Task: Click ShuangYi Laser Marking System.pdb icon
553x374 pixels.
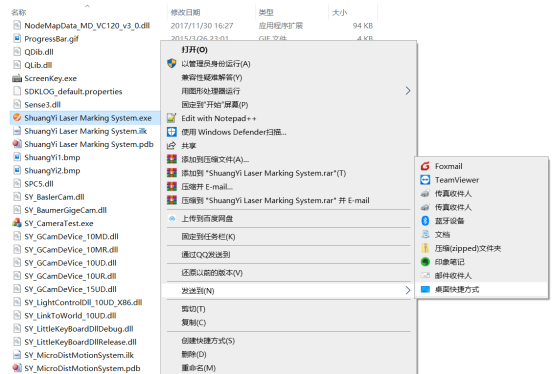Action: 17,144
